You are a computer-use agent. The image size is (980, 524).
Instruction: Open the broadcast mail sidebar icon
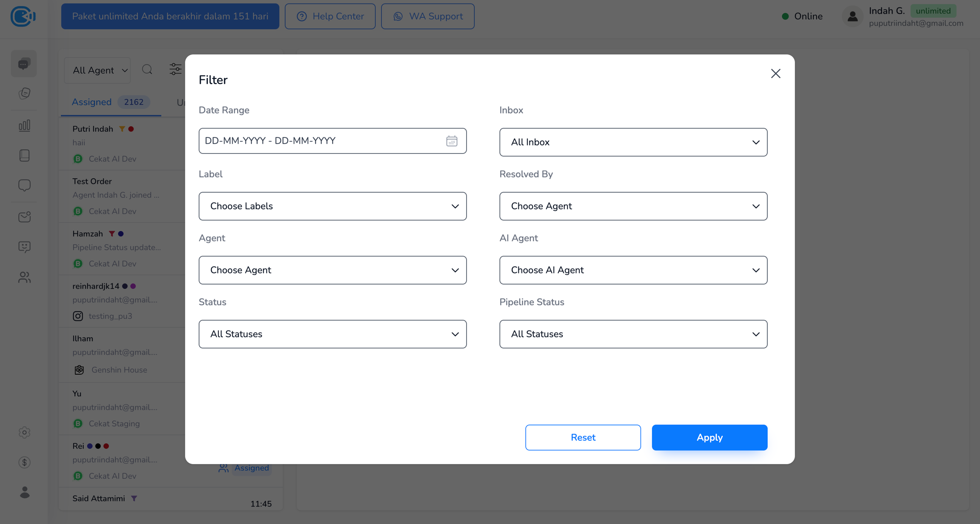click(x=24, y=217)
